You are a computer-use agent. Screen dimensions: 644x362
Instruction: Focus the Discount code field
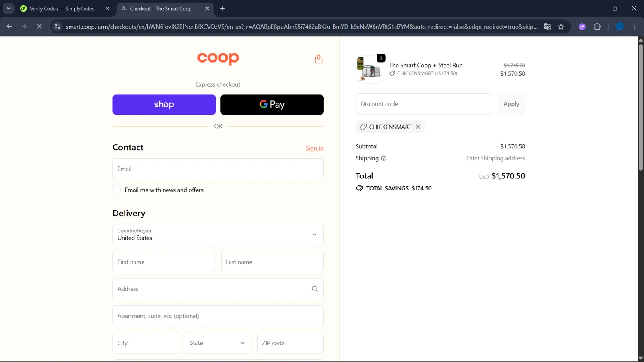424,104
